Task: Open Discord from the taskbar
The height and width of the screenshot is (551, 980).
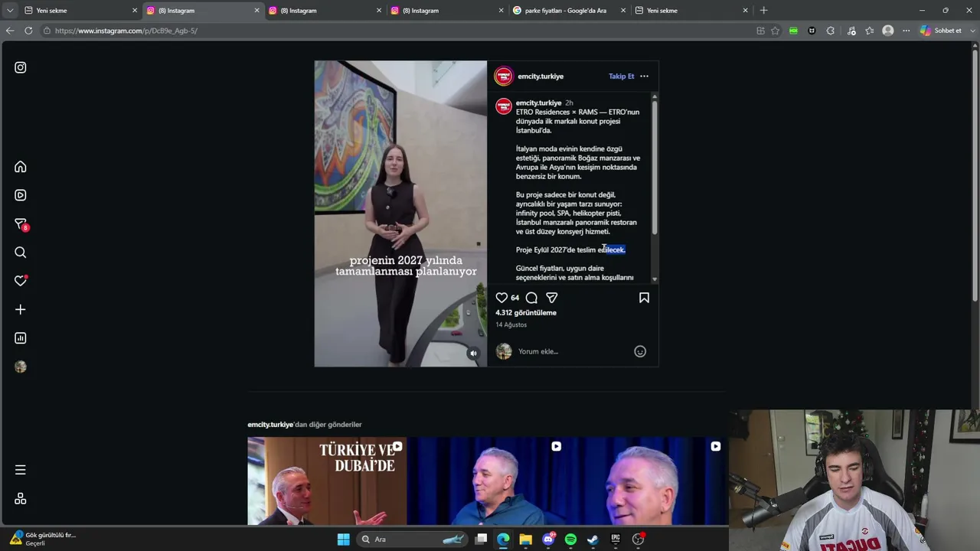Action: point(548,540)
